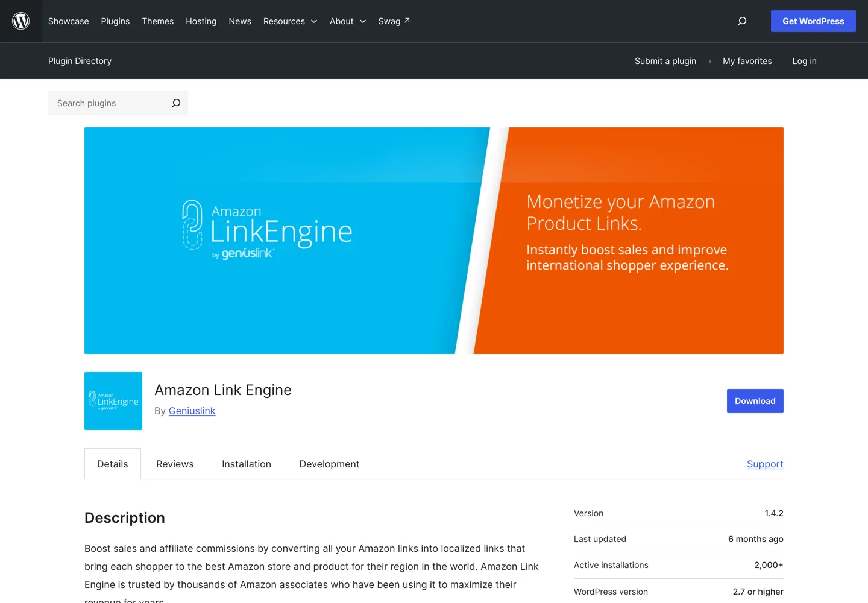Image resolution: width=868 pixels, height=603 pixels.
Task: Click the Amazon LinkEngine plugin icon thumbnail
Action: coord(113,401)
